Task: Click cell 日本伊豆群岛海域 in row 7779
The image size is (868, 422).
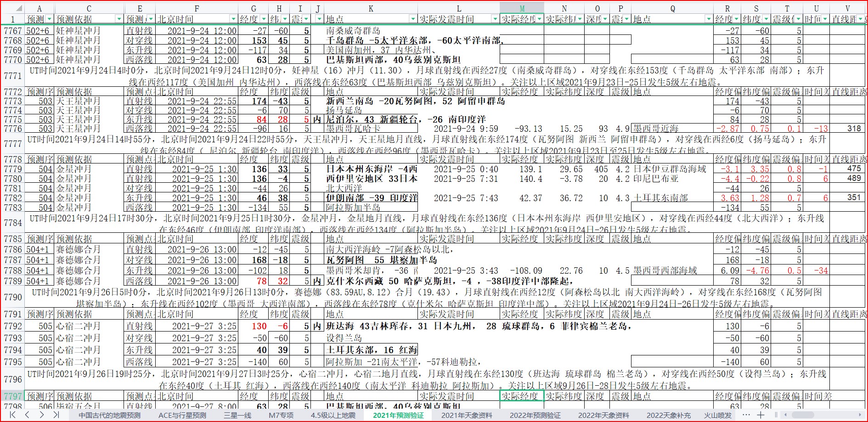Action: point(672,169)
